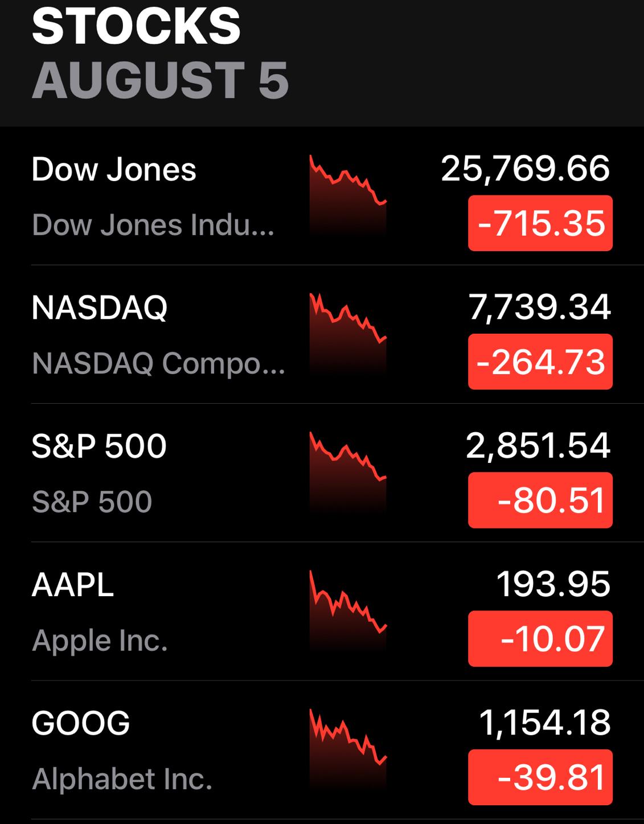Select the NASDAQ ticker name
Screen dimensions: 644x824
100,308
